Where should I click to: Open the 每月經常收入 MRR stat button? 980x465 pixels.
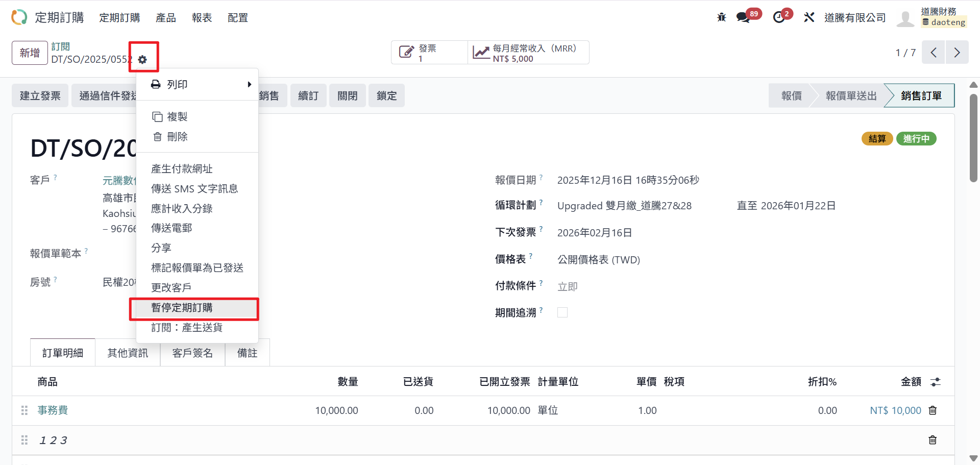click(x=528, y=53)
